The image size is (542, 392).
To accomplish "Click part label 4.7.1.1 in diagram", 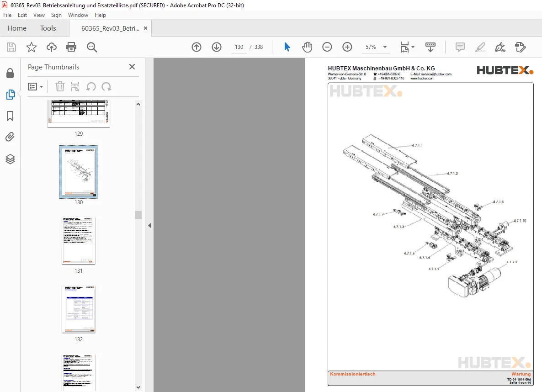I will [x=417, y=146].
